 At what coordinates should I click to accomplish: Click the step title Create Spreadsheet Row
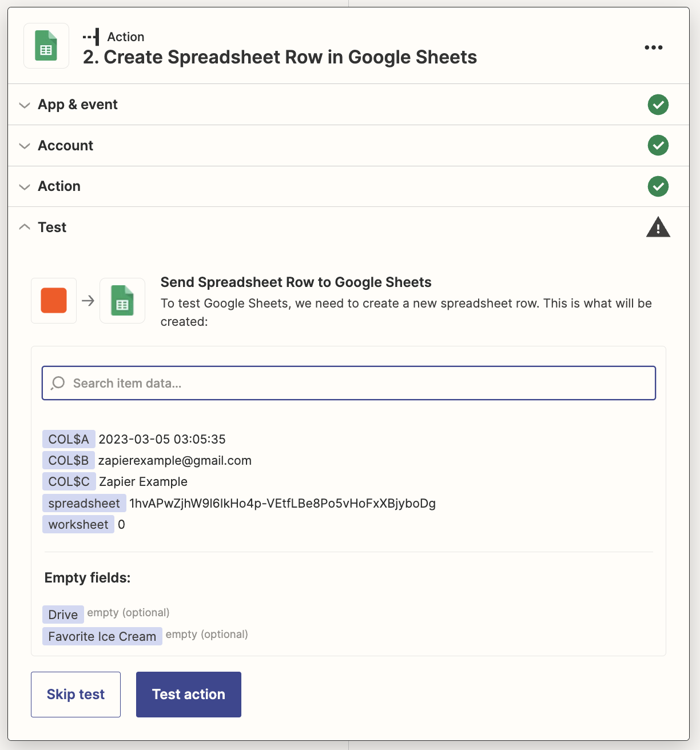[280, 57]
